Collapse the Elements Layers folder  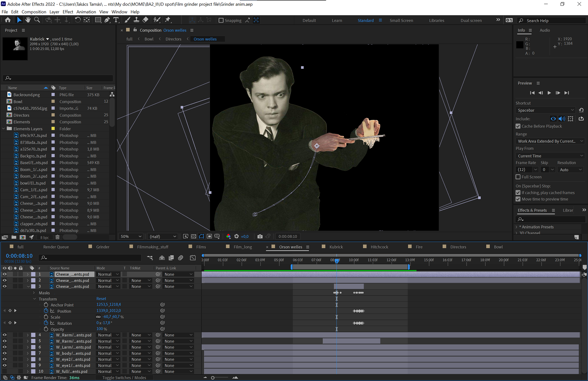point(4,129)
